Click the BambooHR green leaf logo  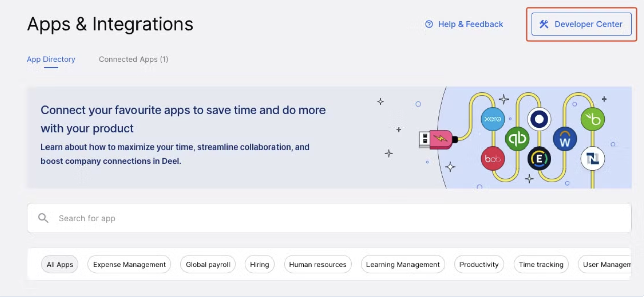tap(593, 119)
